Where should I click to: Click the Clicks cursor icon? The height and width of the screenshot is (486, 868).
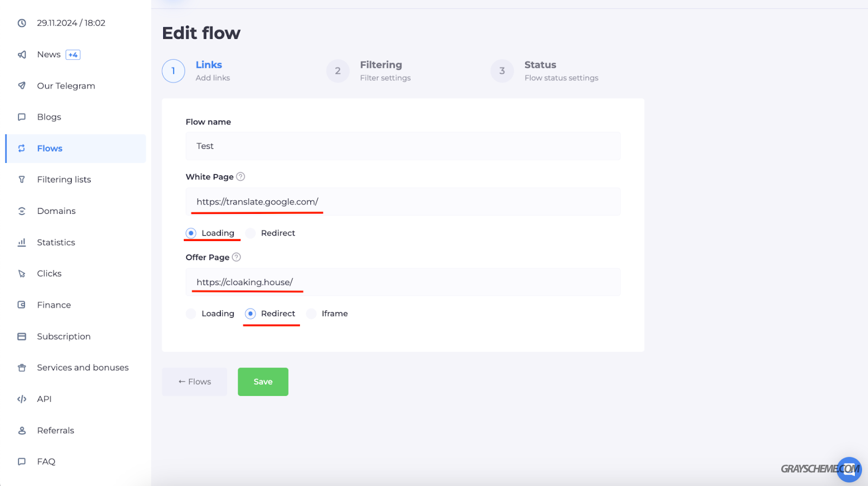tap(22, 274)
